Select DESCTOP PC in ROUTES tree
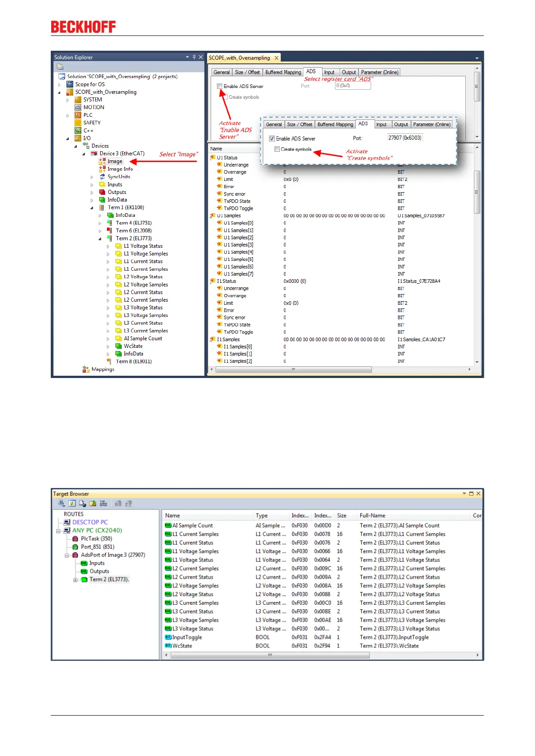Screen dimensions: 535x756 click(x=90, y=522)
